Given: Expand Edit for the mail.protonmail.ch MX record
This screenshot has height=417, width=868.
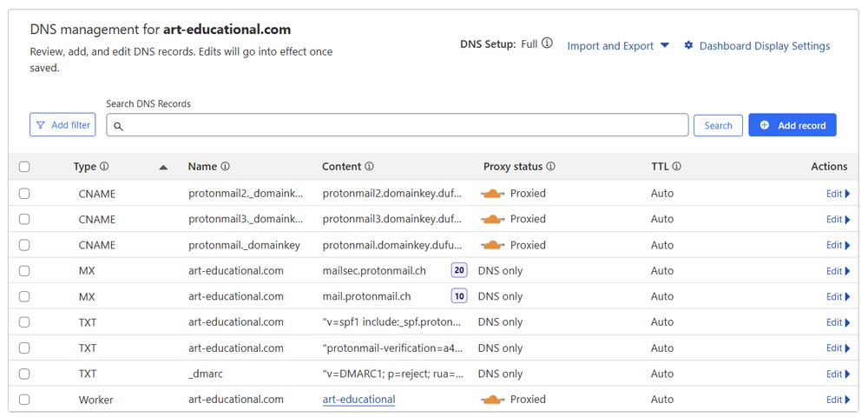Looking at the screenshot, I should click(x=838, y=297).
